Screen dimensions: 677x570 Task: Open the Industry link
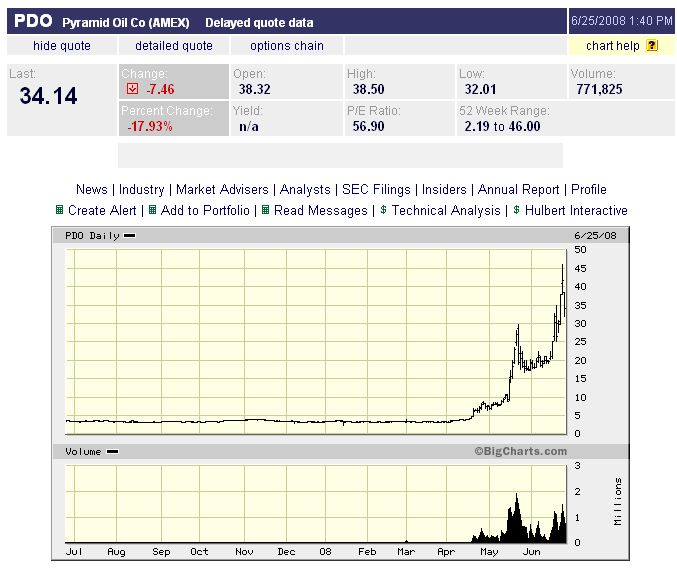pyautogui.click(x=142, y=189)
